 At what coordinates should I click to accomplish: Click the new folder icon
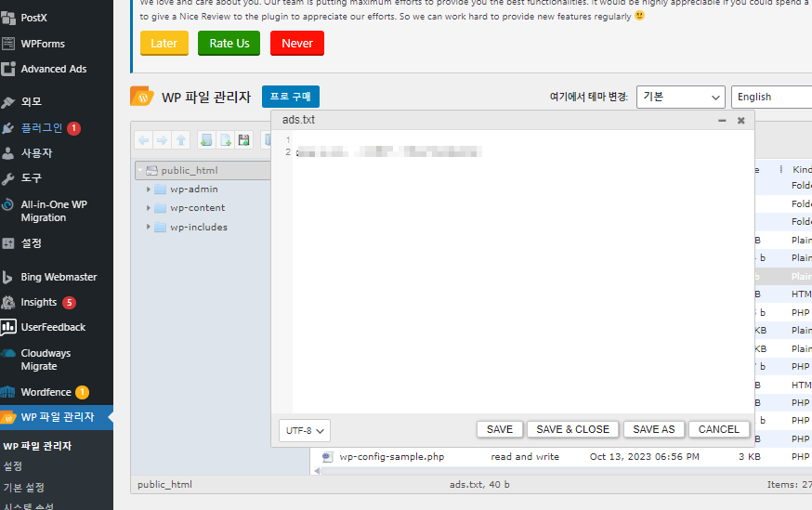tap(206, 139)
